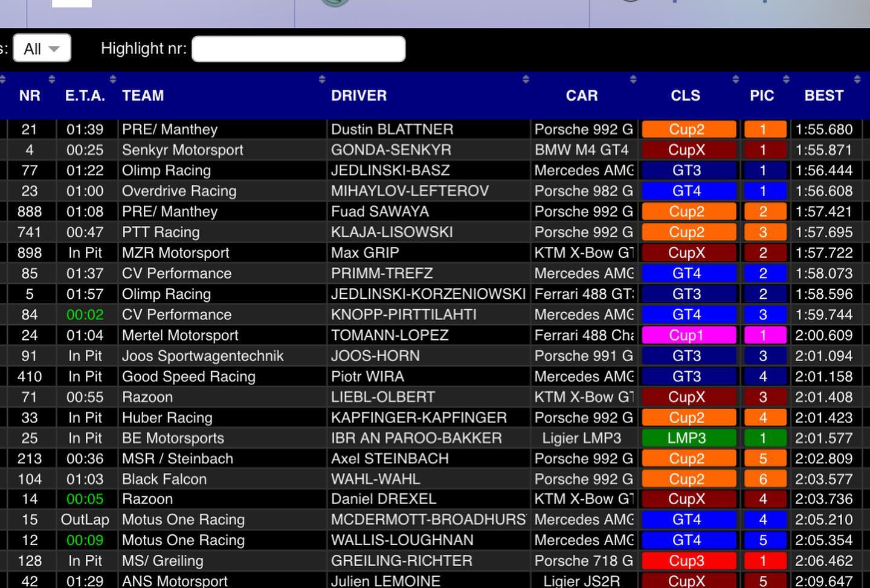Image resolution: width=870 pixels, height=588 pixels.
Task: Click team Overdrive Racing
Action: click(x=179, y=191)
